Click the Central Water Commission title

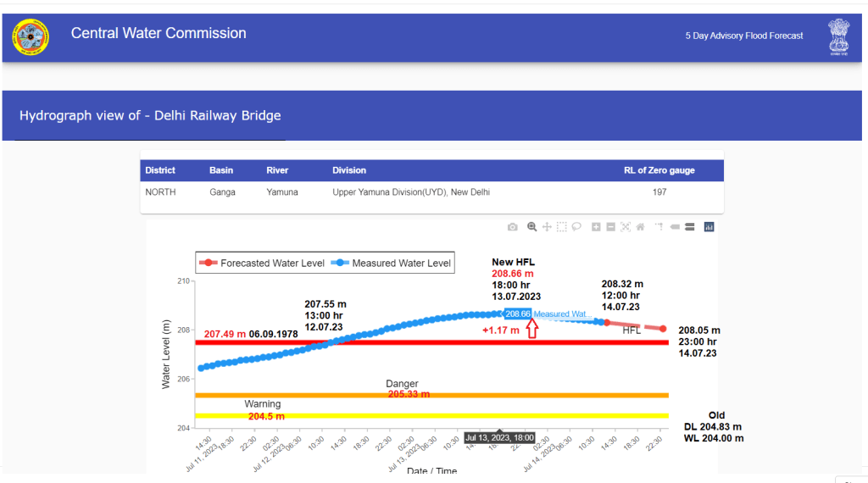coord(159,34)
